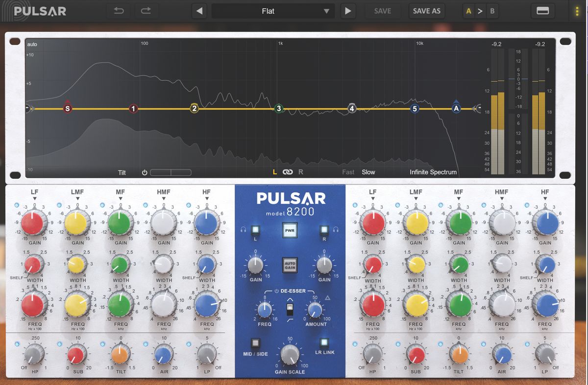Toggle the PWR power button
This screenshot has height=385, width=588.
pos(290,230)
